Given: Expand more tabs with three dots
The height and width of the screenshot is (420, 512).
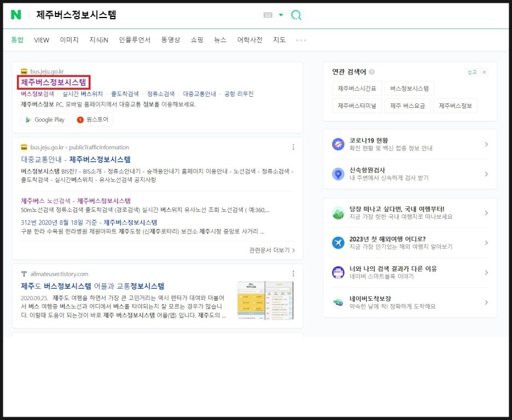Looking at the screenshot, I should click(301, 40).
